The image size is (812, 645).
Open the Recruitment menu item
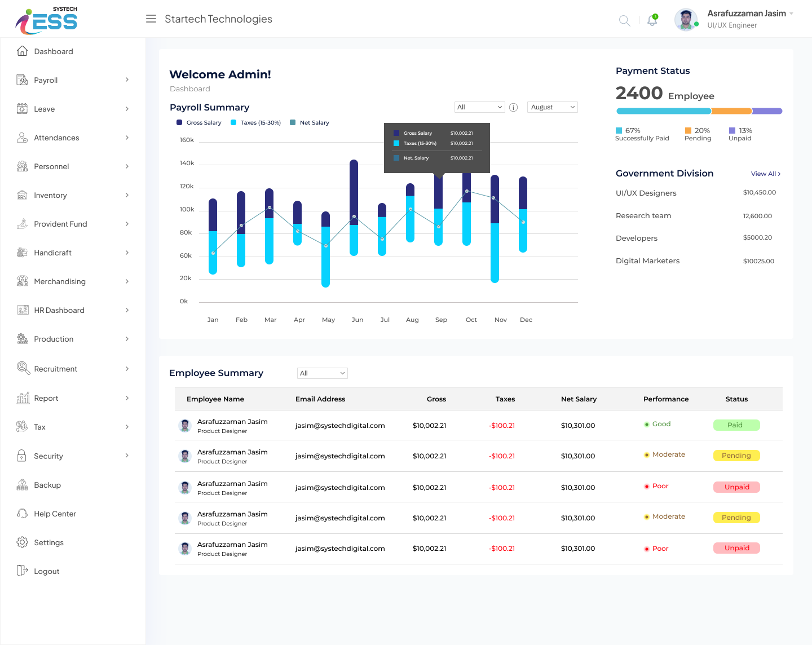click(x=55, y=369)
